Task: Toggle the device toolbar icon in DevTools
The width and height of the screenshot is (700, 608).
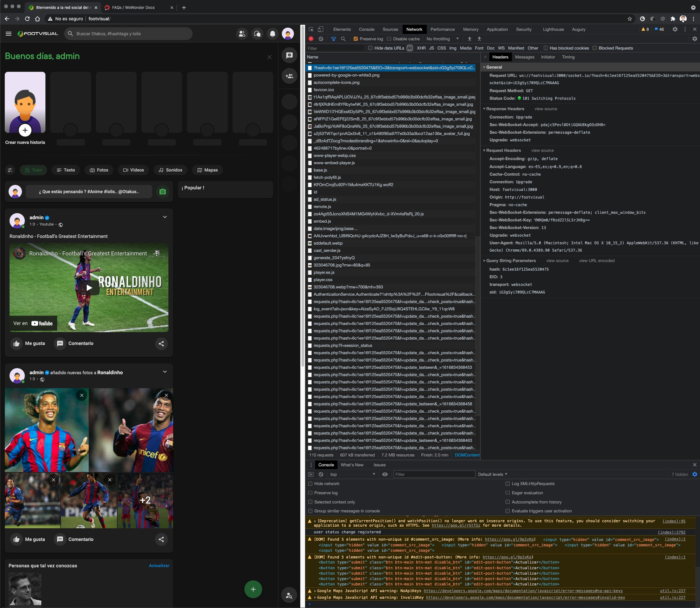Action: tap(320, 30)
